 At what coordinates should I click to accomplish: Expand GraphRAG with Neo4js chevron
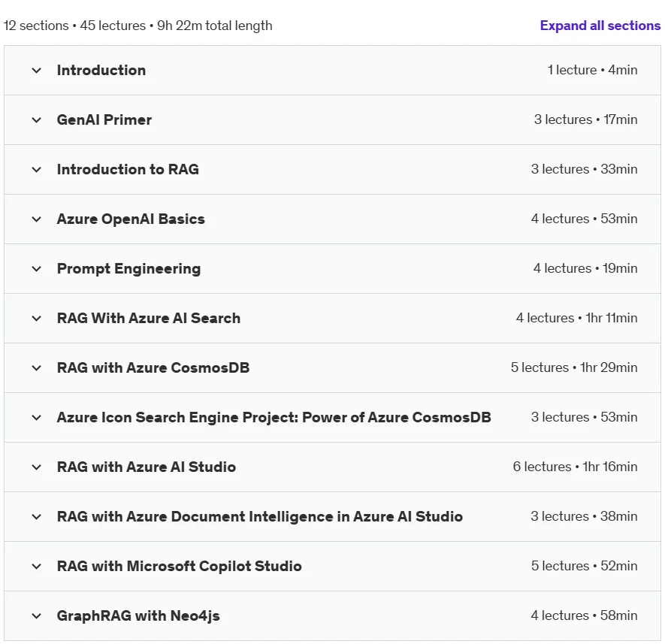pyautogui.click(x=37, y=616)
